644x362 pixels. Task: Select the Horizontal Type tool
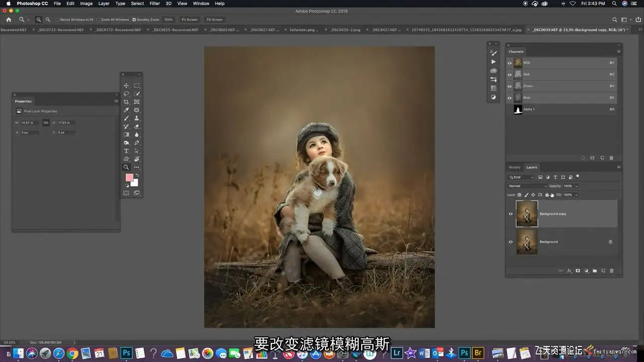pos(126,151)
